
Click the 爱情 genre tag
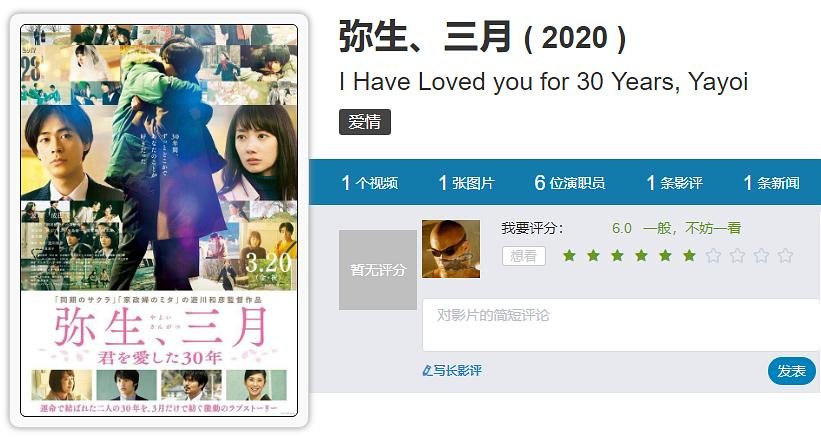tap(364, 122)
